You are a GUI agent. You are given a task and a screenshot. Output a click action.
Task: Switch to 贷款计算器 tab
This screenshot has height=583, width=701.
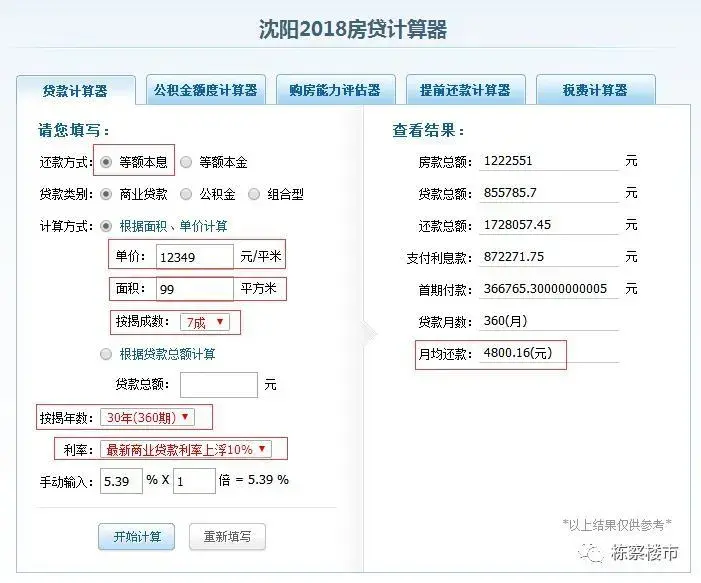[76, 91]
